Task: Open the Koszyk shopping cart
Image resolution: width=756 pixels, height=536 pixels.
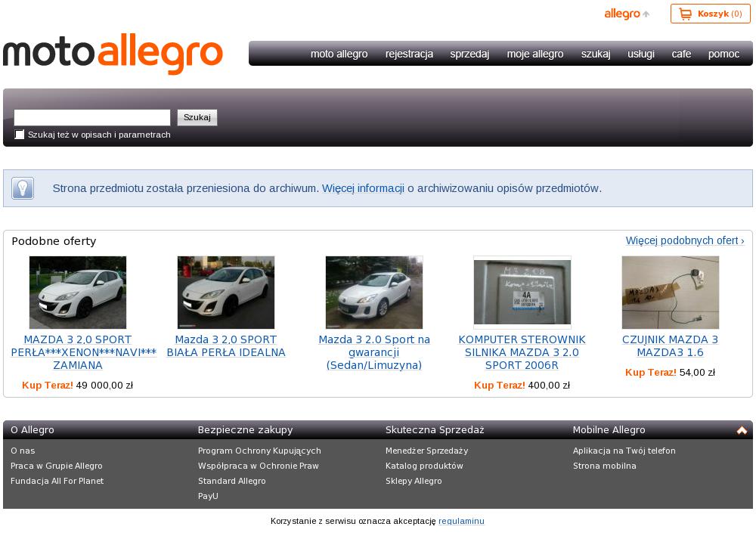Action: pyautogui.click(x=710, y=14)
